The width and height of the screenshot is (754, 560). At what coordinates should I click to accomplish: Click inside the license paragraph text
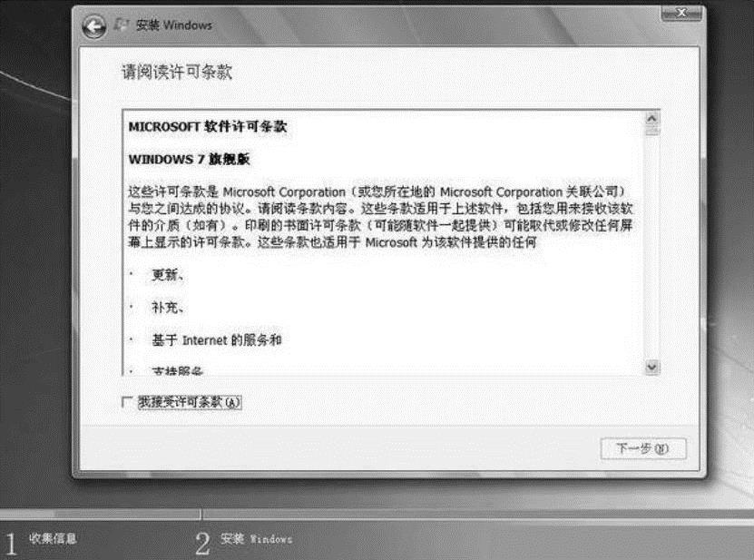point(380,217)
